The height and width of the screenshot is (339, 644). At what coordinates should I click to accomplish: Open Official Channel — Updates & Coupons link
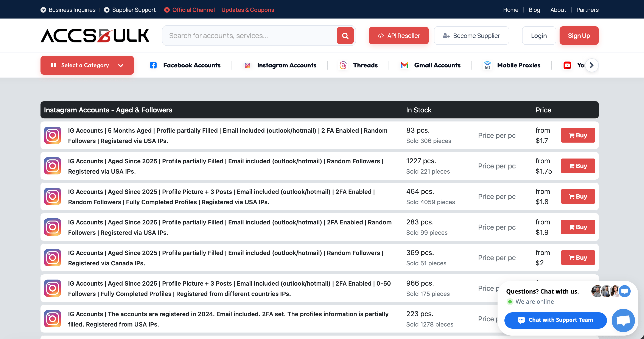(219, 10)
